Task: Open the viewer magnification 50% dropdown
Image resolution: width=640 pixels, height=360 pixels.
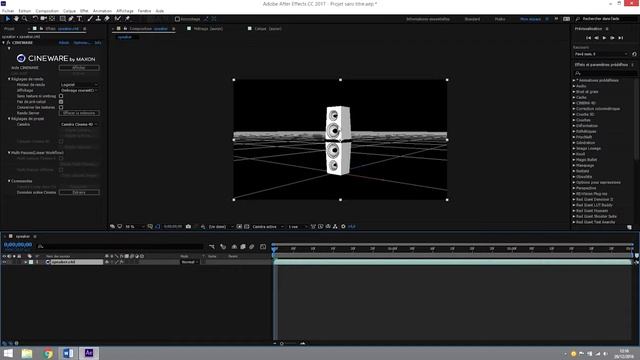Action: tap(135, 227)
